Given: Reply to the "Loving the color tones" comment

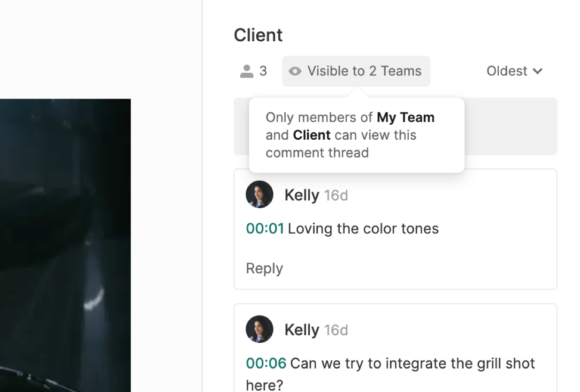Looking at the screenshot, I should (264, 269).
